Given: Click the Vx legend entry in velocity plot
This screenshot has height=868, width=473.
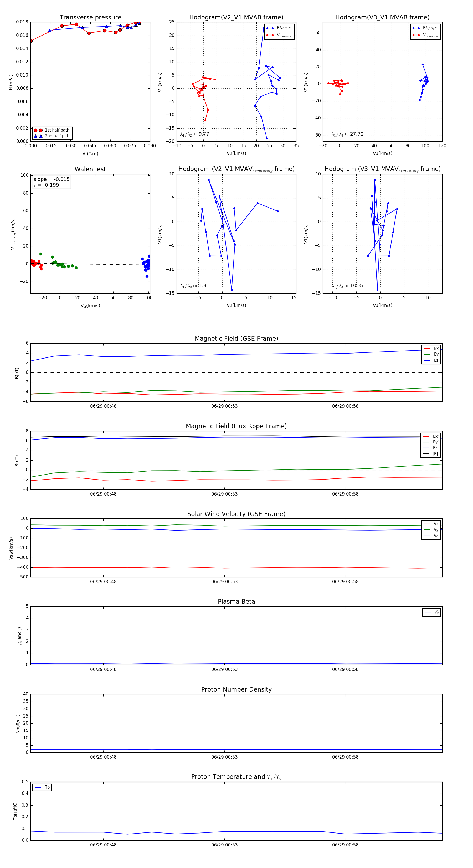Looking at the screenshot, I should [x=431, y=524].
